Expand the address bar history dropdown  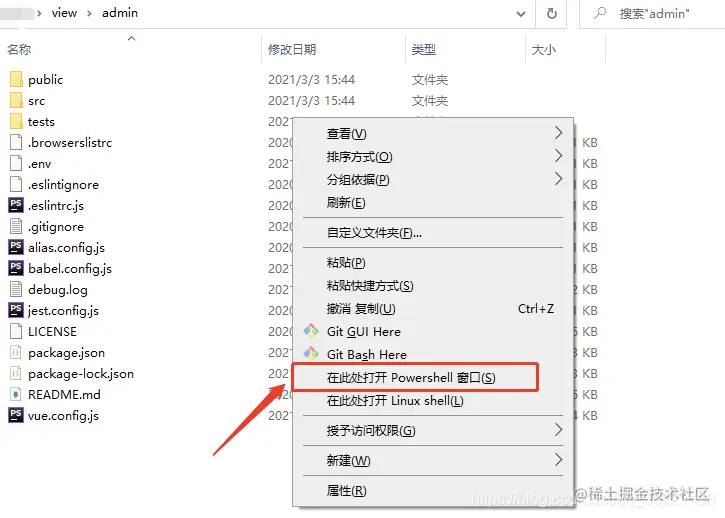(x=521, y=14)
